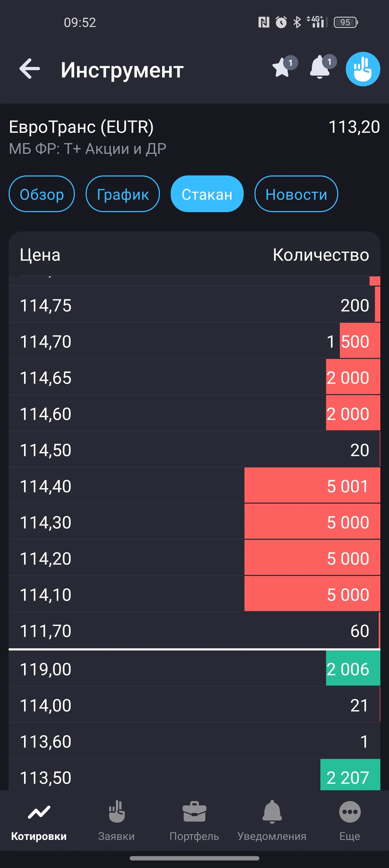Screen dimensions: 389x868
Task: Select ask row at price 111,70
Action: (x=194, y=630)
